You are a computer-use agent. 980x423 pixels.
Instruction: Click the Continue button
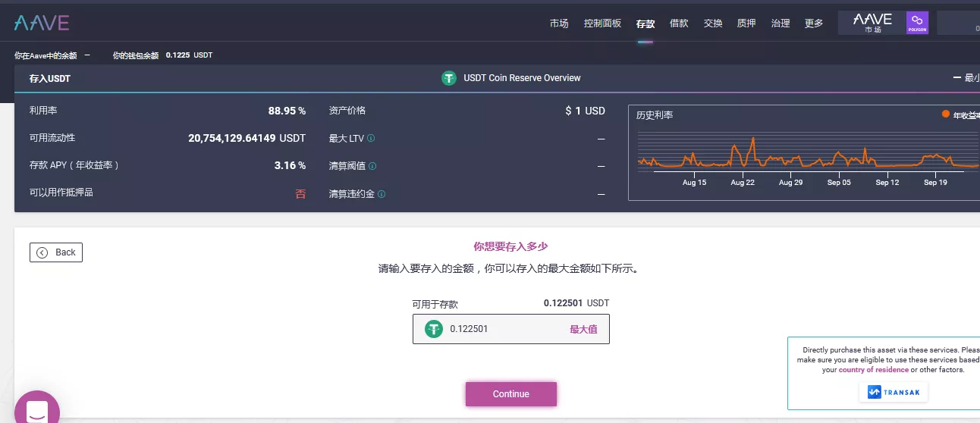(511, 394)
